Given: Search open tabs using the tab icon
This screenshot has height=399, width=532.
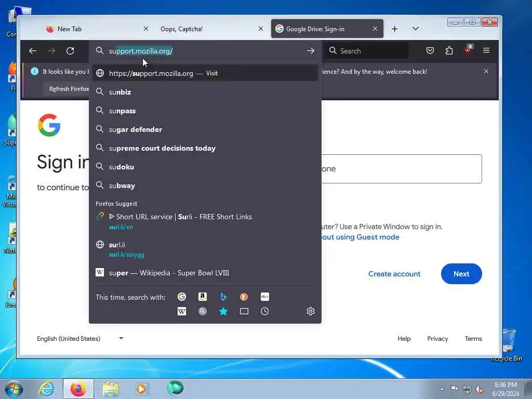Looking at the screenshot, I should pos(244,311).
